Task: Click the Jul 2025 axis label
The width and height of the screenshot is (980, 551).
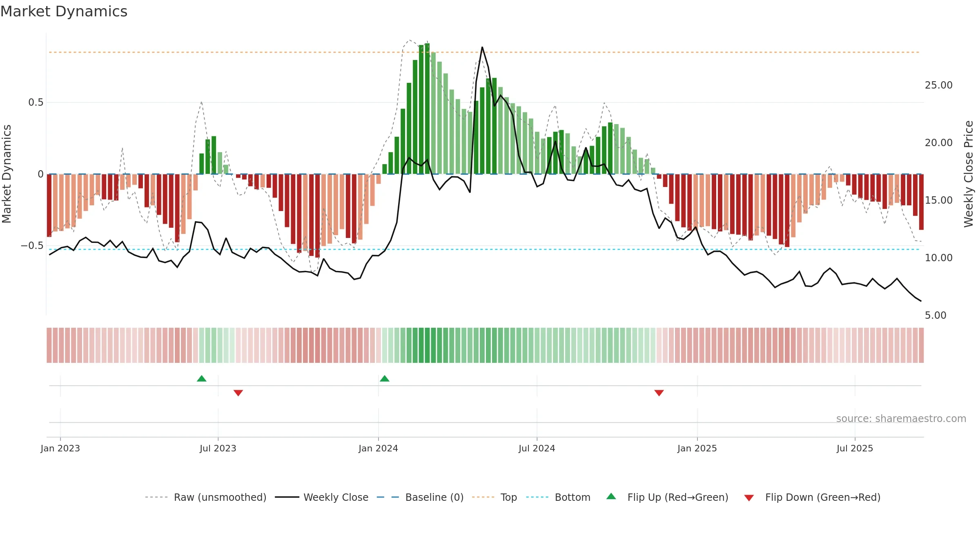Action: 855,448
